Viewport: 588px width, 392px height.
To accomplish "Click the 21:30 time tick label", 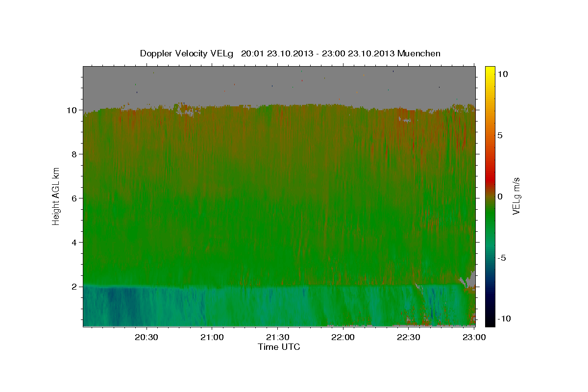I will [278, 337].
